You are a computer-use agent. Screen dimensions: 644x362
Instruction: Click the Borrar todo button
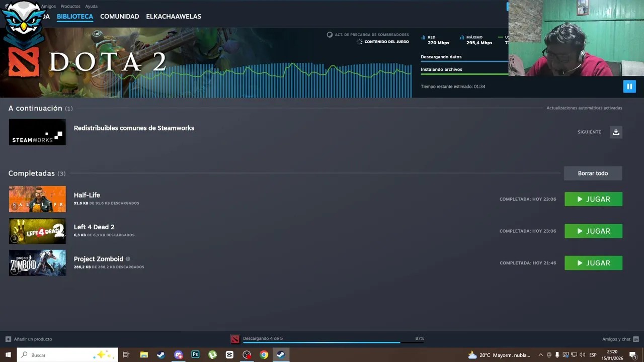click(593, 173)
